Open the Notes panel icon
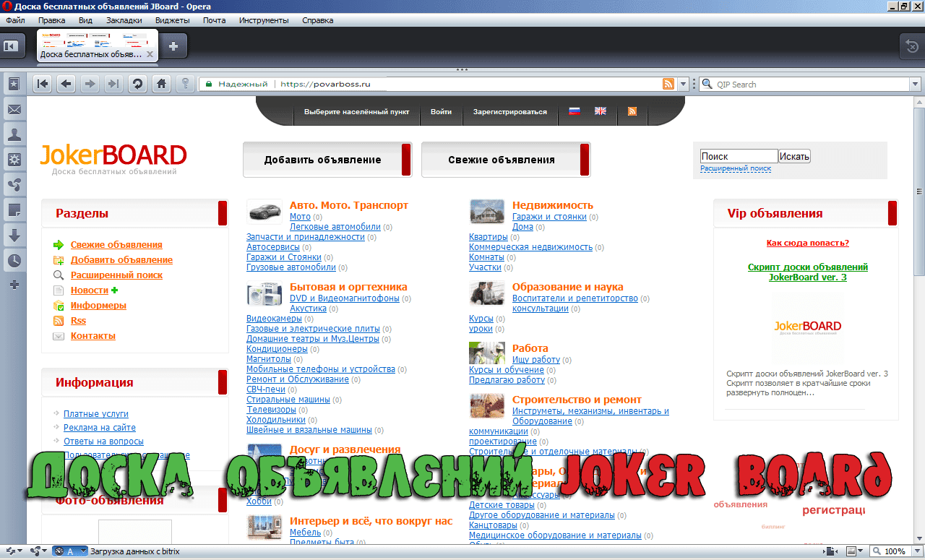 pos(14,210)
